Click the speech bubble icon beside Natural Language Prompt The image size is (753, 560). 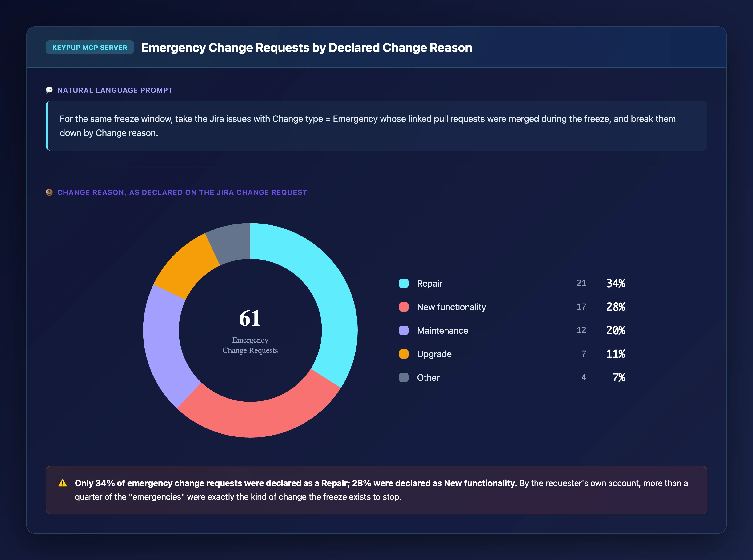coord(49,90)
